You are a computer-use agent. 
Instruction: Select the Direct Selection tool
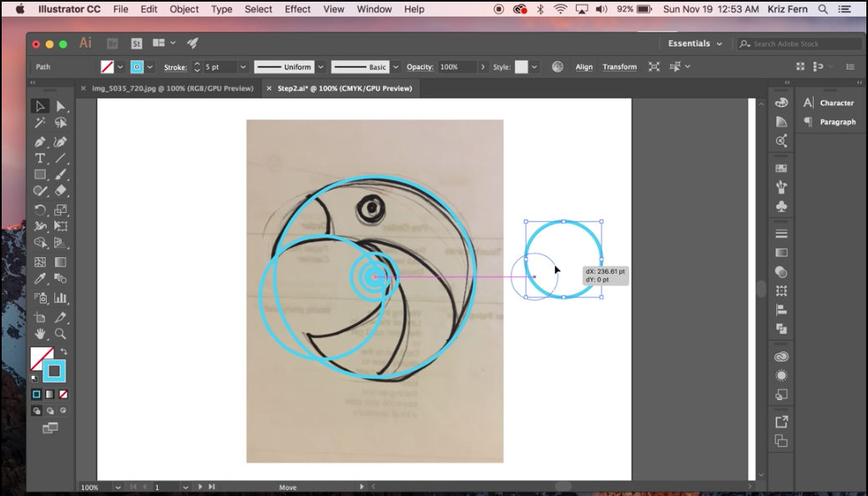(x=61, y=106)
